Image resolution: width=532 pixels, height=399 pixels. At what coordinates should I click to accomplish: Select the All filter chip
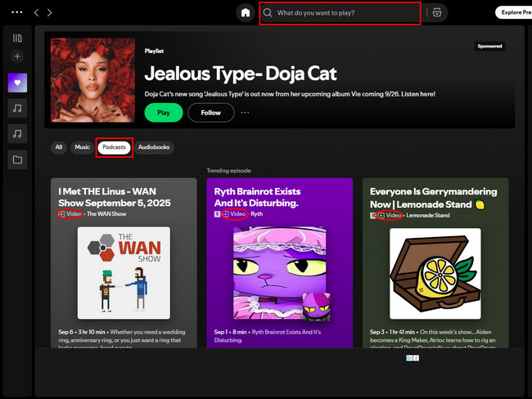[x=58, y=147]
